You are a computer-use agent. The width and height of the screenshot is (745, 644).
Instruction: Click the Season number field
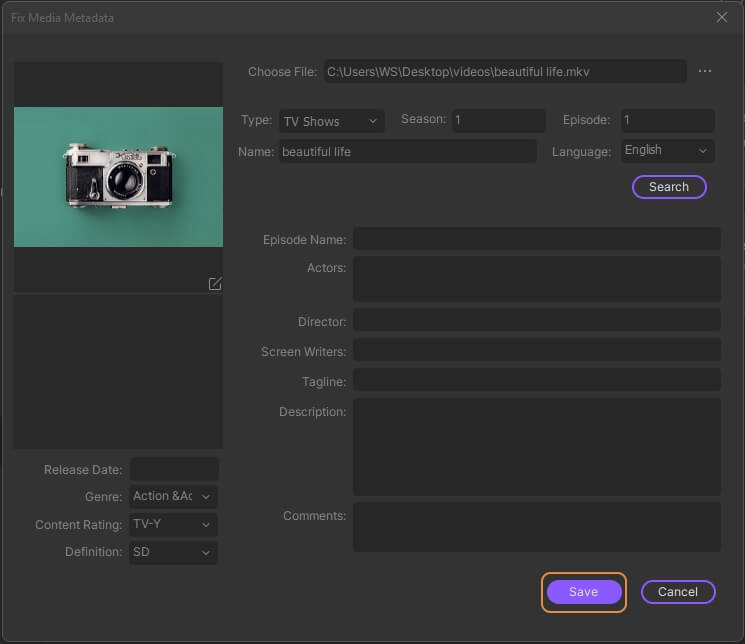[498, 121]
